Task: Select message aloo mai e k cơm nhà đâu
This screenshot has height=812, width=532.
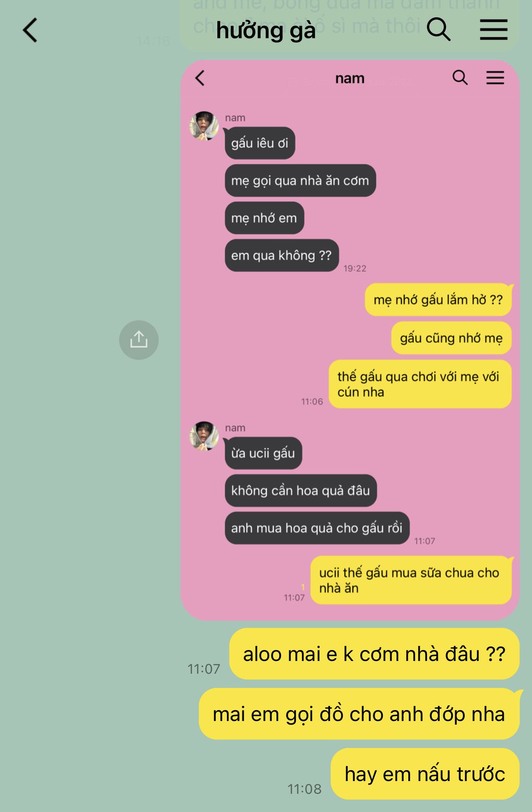Action: (x=374, y=654)
